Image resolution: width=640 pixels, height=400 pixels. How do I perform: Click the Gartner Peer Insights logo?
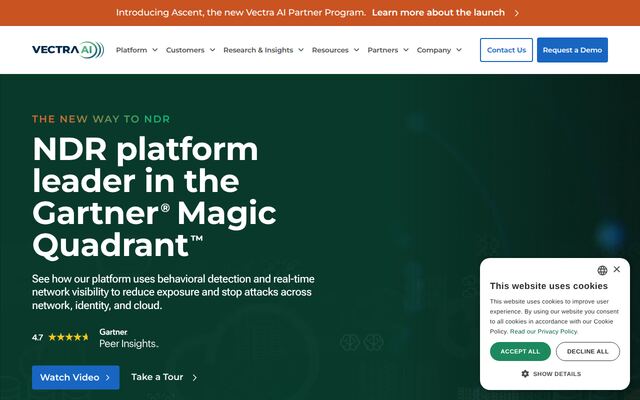pyautogui.click(x=129, y=338)
